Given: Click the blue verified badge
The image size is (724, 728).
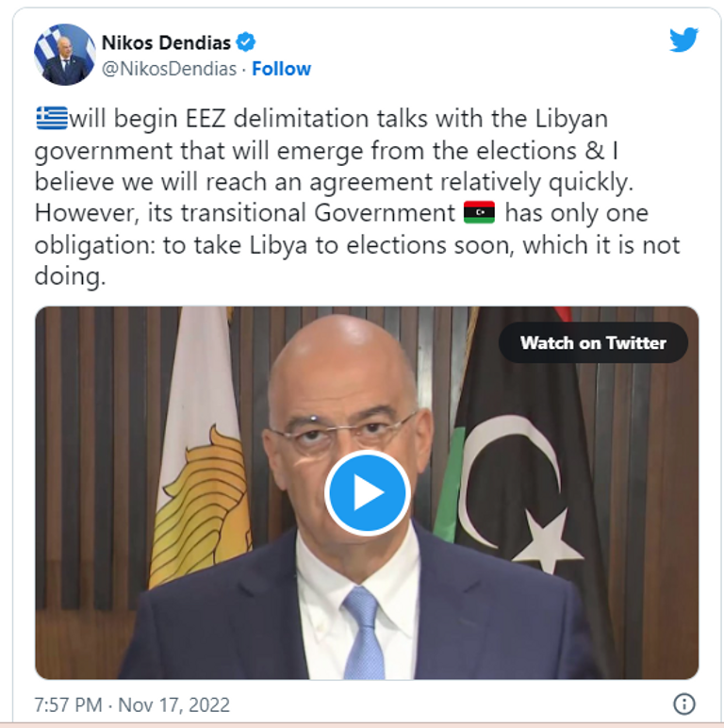Looking at the screenshot, I should coord(245,42).
